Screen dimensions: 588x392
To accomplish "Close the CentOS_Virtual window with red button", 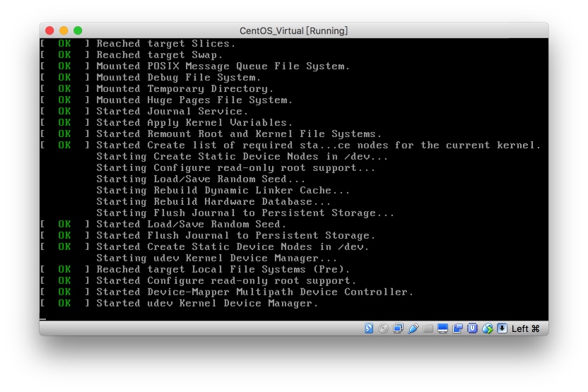I will [x=49, y=30].
